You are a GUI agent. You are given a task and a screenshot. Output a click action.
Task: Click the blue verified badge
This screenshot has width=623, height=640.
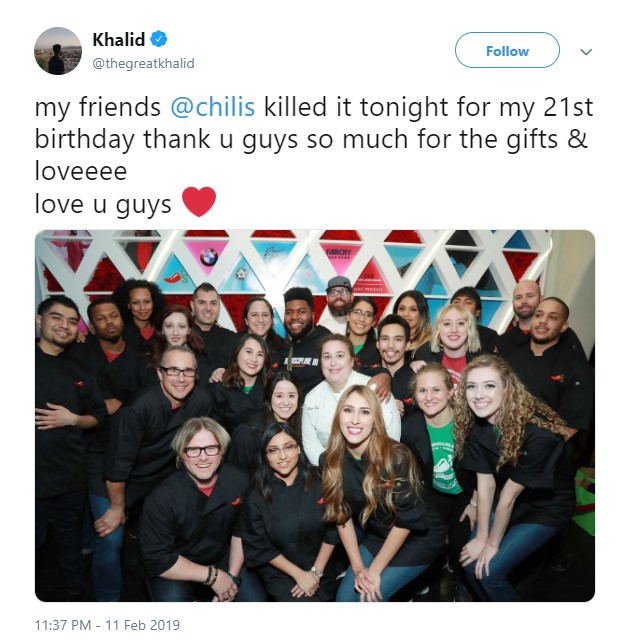[158, 39]
